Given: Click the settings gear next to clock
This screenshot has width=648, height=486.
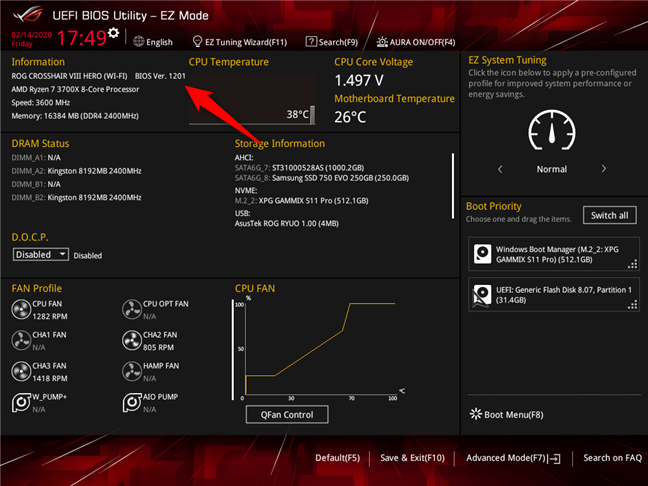Looking at the screenshot, I should [113, 33].
